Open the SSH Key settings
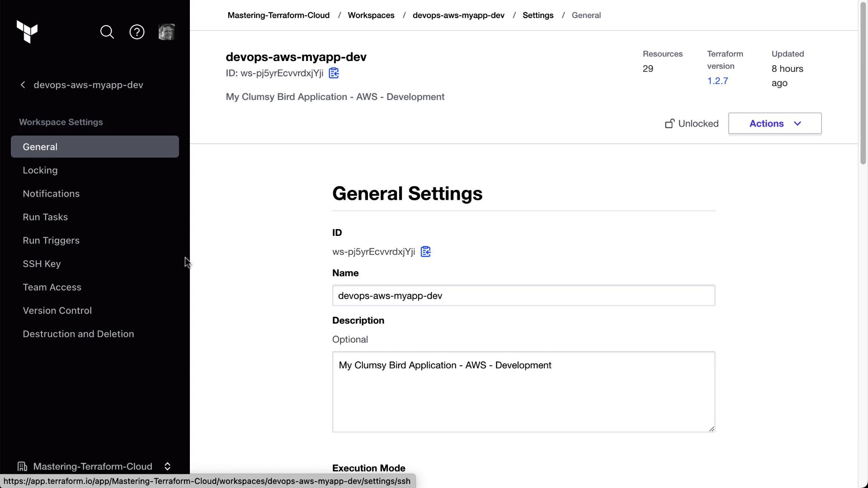 42,264
